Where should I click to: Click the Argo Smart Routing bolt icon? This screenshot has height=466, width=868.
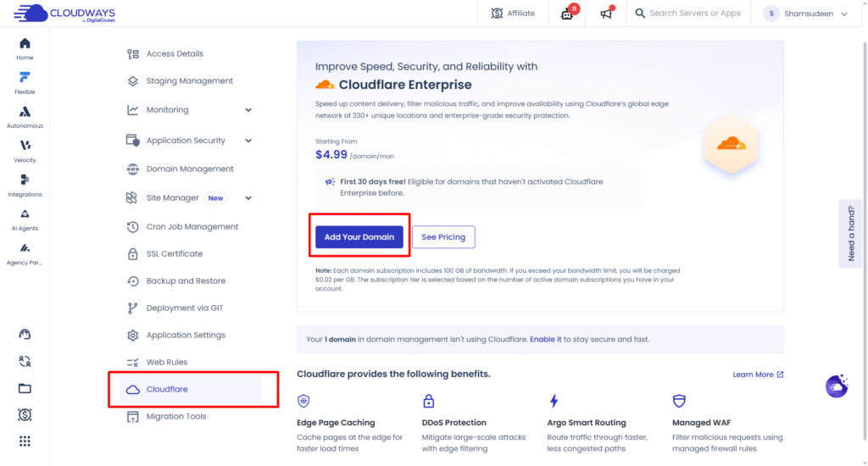coord(554,401)
